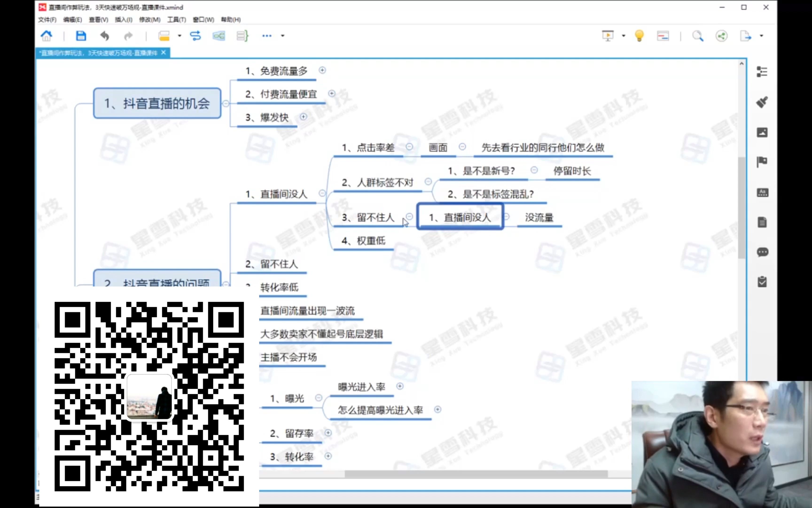Click the vertical scrollbar thumb
Image resolution: width=812 pixels, height=508 pixels.
pyautogui.click(x=742, y=208)
